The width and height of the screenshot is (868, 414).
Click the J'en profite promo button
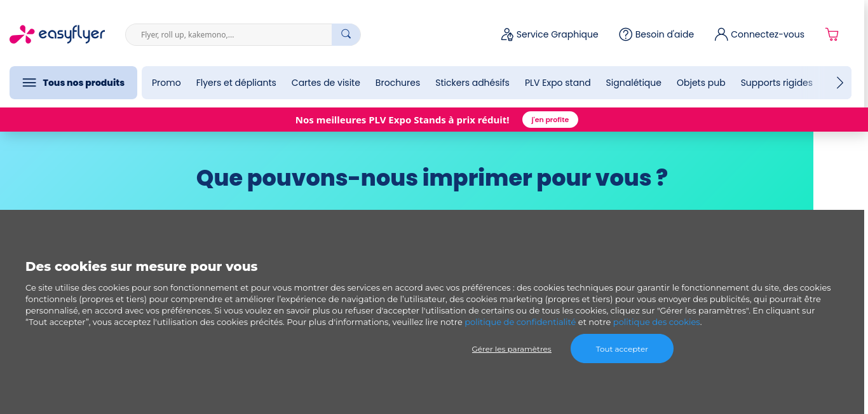pos(550,120)
